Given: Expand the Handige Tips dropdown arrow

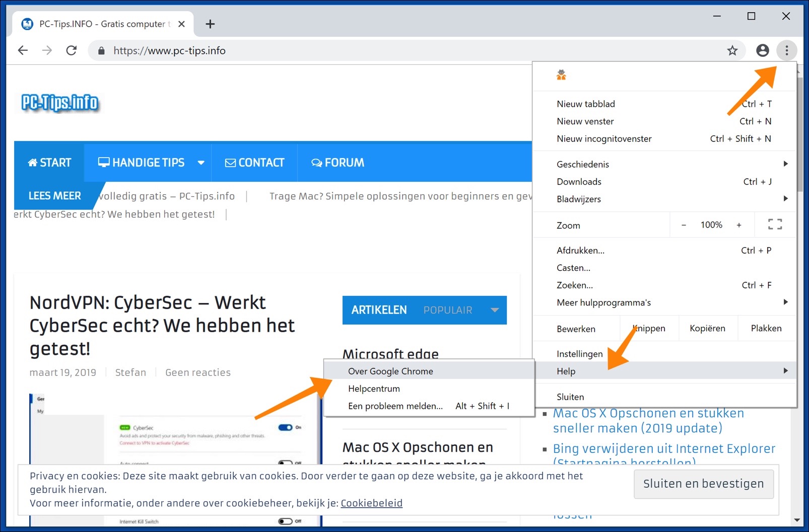Looking at the screenshot, I should point(201,163).
